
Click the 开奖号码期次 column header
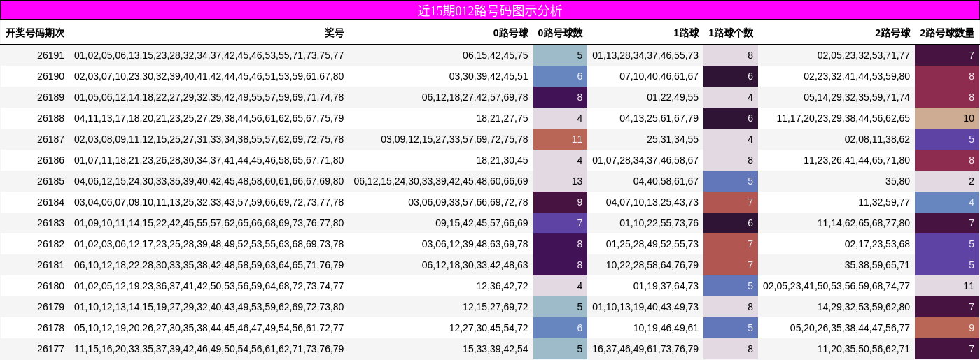35,33
